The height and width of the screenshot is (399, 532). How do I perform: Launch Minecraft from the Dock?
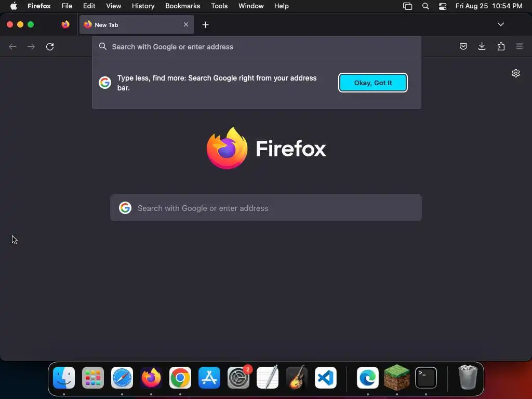pos(397,378)
